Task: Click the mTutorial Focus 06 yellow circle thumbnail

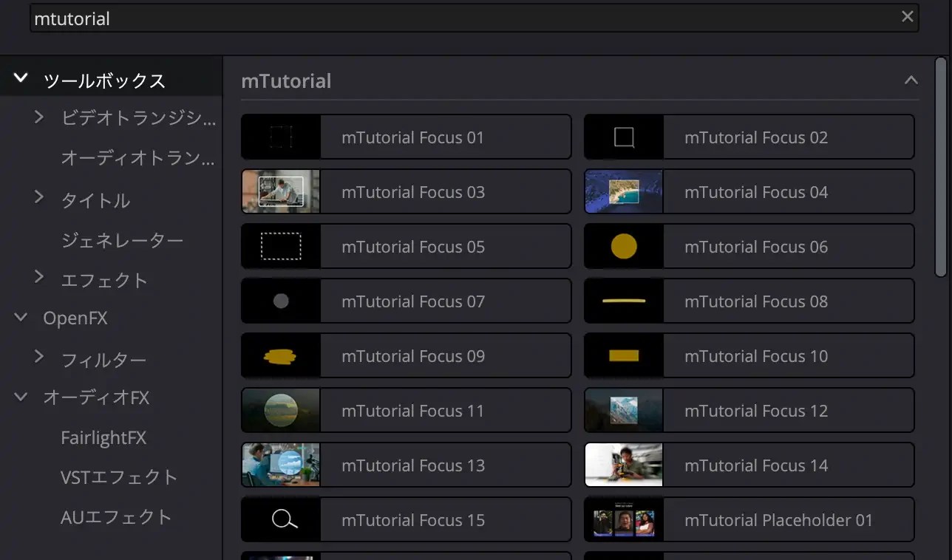Action: [x=624, y=246]
